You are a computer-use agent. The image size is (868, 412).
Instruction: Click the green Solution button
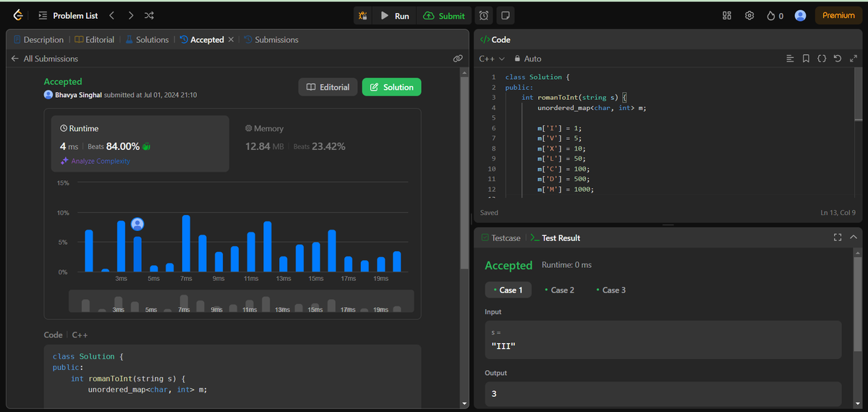click(x=391, y=87)
